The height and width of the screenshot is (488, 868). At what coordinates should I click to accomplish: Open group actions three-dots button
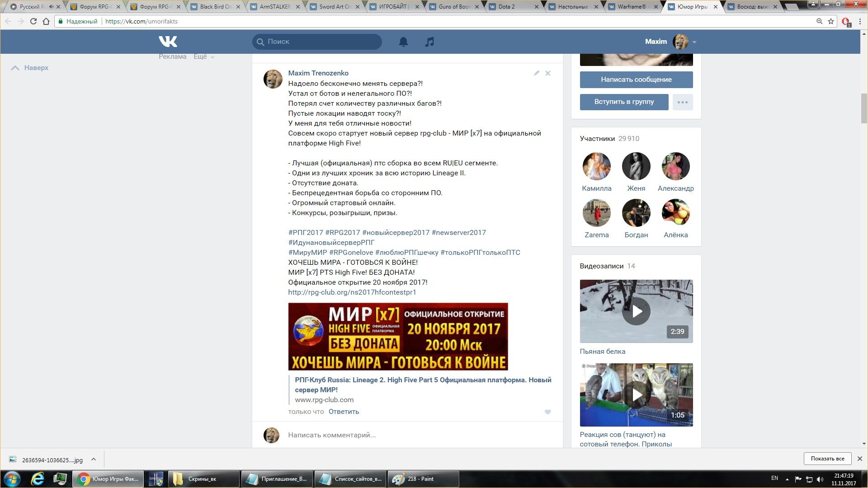(x=682, y=102)
